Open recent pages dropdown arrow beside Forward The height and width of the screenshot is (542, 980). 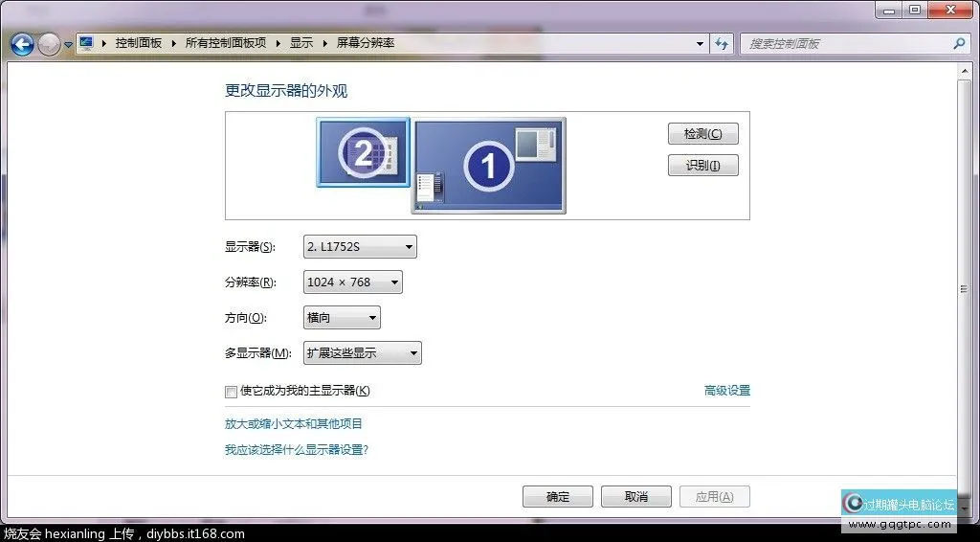[68, 45]
